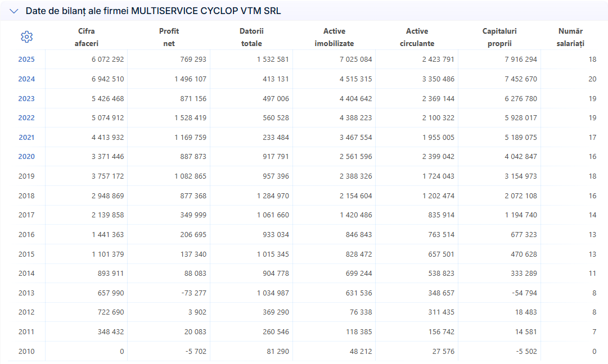Open the 2021 year link
This screenshot has height=364, width=608.
(x=26, y=137)
